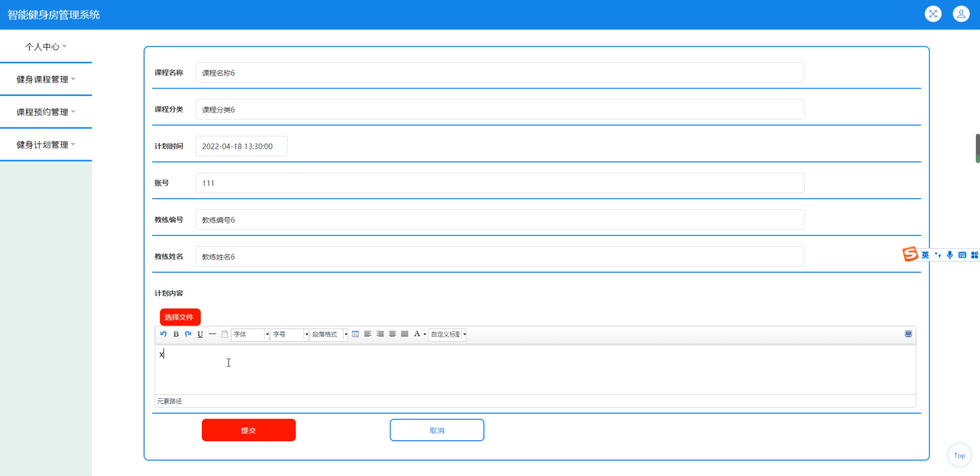Screen dimensions: 980x476
Task: Open the font color dropdown arrow
Action: coord(425,334)
